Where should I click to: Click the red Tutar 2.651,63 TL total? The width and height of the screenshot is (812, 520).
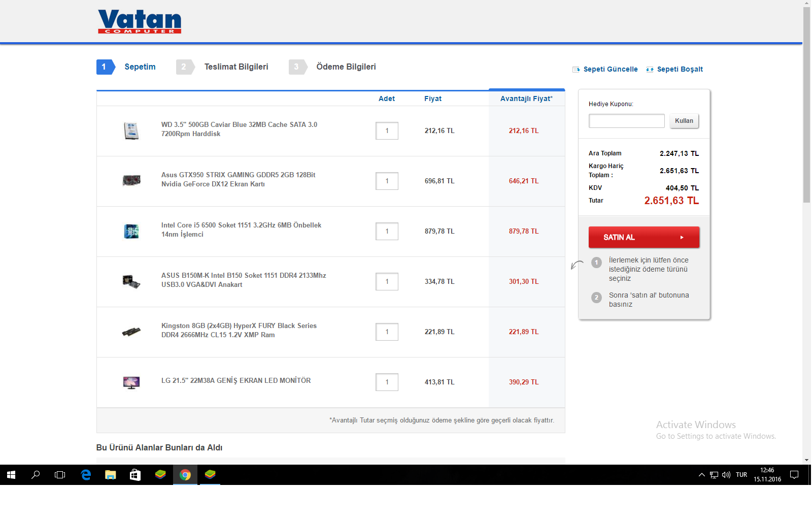coord(671,201)
